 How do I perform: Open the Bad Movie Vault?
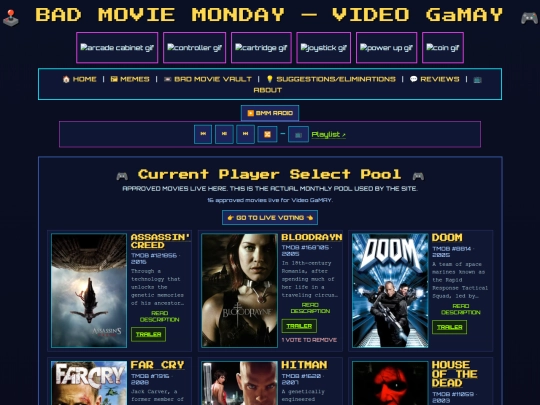(x=208, y=79)
